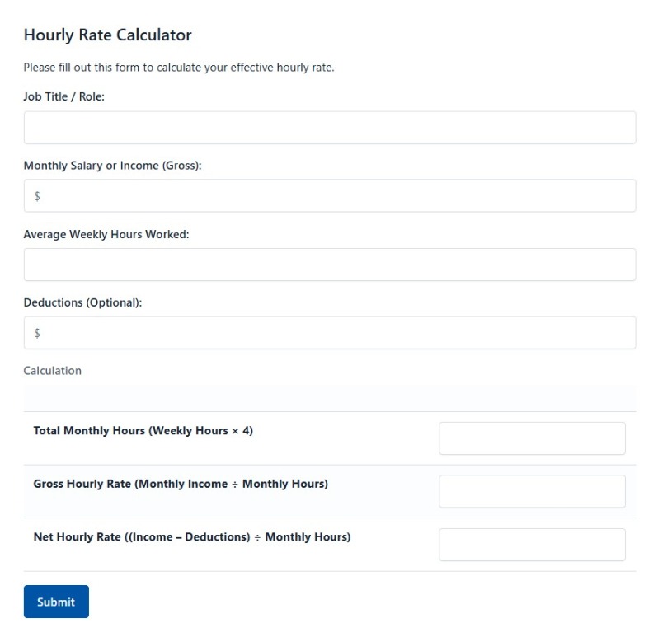The height and width of the screenshot is (637, 672).
Task: Select the Average Weekly Hours Worked field
Action: (x=330, y=264)
